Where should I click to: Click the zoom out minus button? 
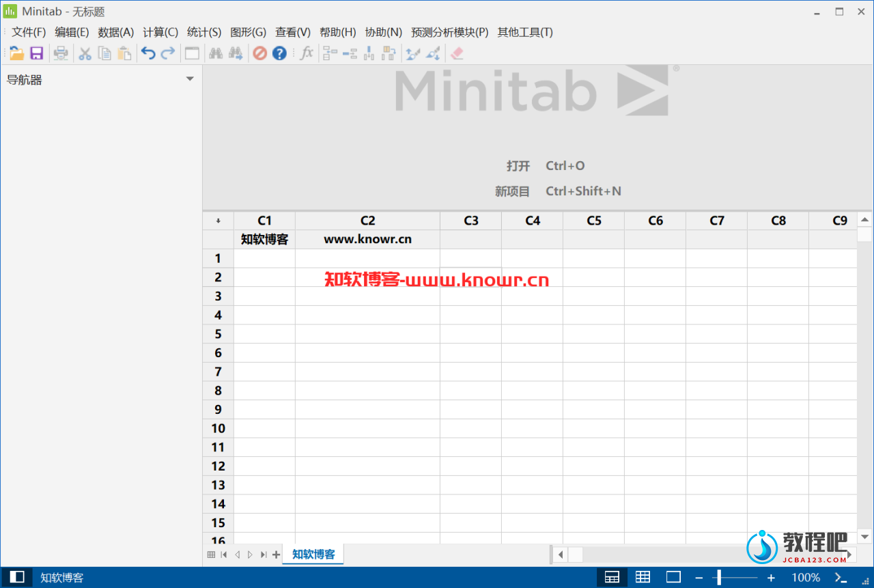(x=699, y=578)
